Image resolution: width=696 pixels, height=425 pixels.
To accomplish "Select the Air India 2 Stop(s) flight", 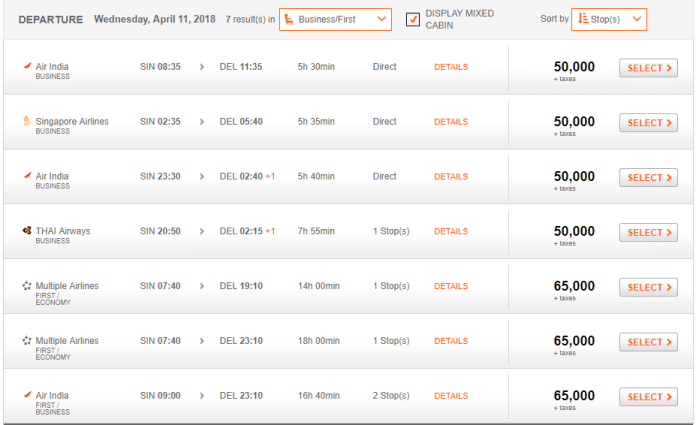I will (648, 397).
